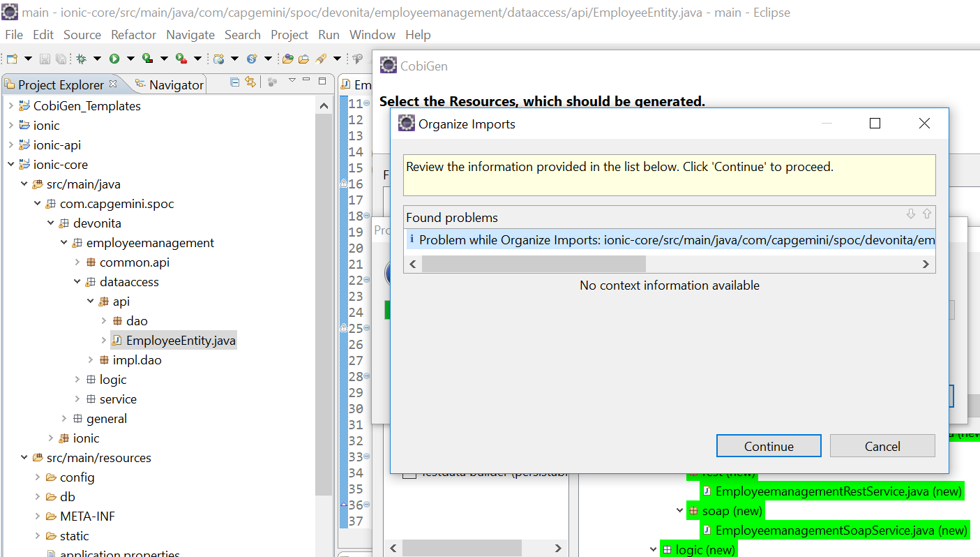The height and width of the screenshot is (557, 980).
Task: Expand the common.api package node
Action: (x=77, y=262)
